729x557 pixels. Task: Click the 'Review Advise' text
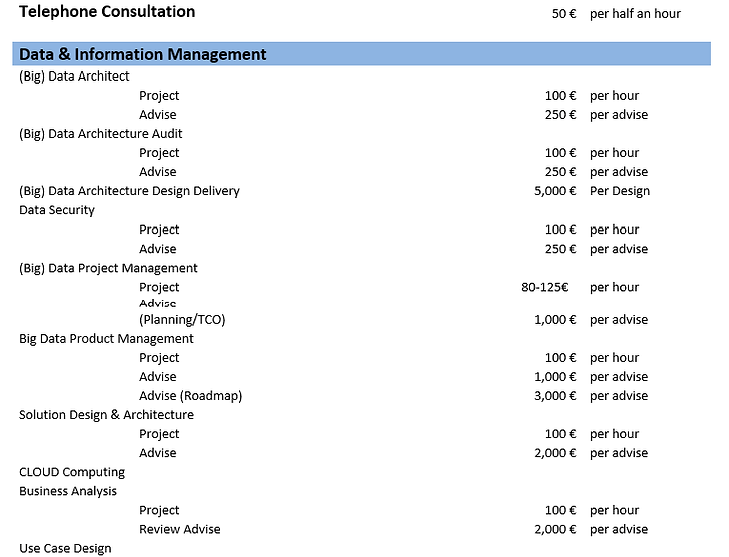pos(179,530)
